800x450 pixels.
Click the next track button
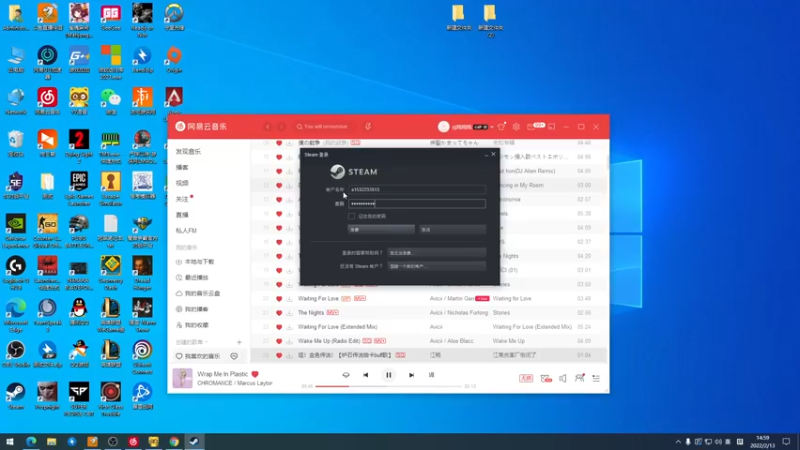(x=411, y=375)
